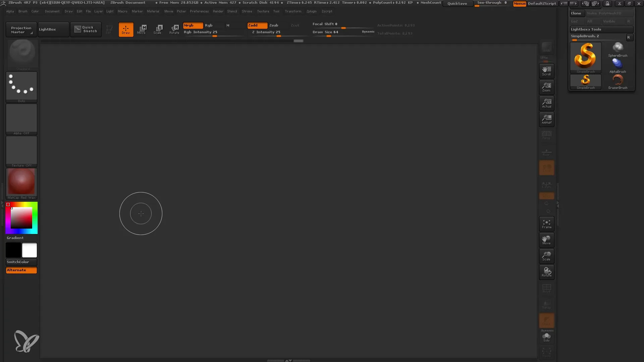This screenshot has width=644, height=362.
Task: Select the SimpleBrush tool
Action: click(586, 81)
